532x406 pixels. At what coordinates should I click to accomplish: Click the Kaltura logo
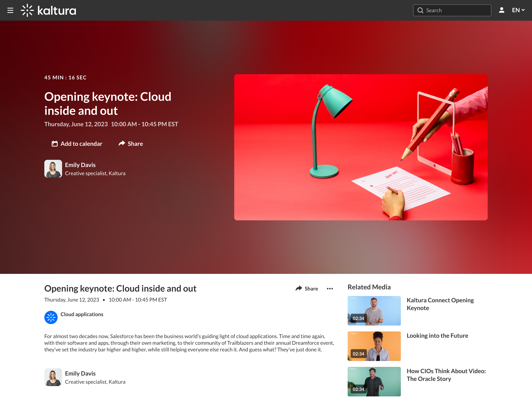pos(48,10)
